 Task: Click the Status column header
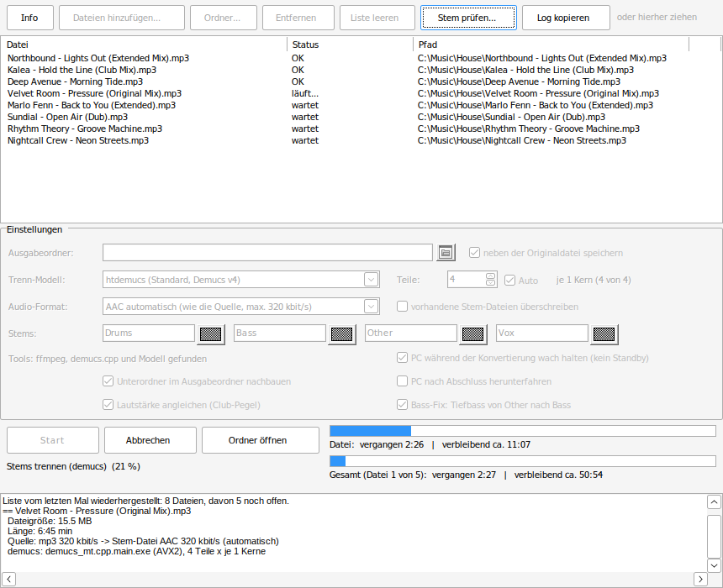pos(351,45)
